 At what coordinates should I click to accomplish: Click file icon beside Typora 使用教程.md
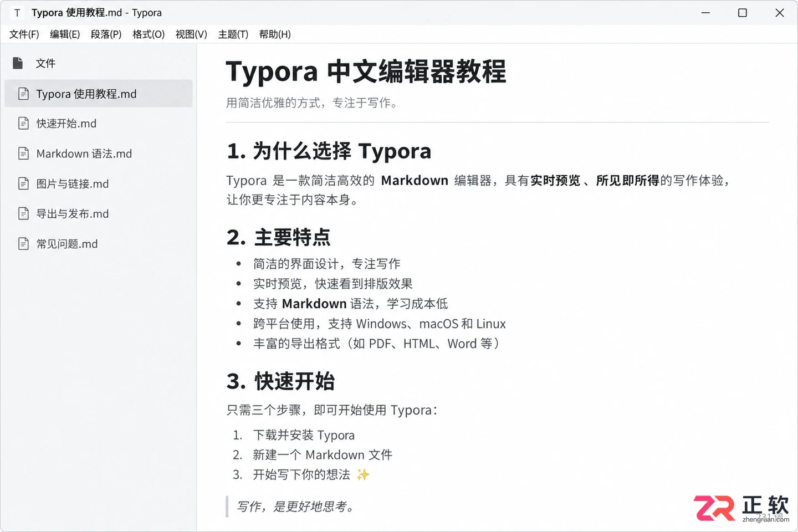pyautogui.click(x=23, y=94)
